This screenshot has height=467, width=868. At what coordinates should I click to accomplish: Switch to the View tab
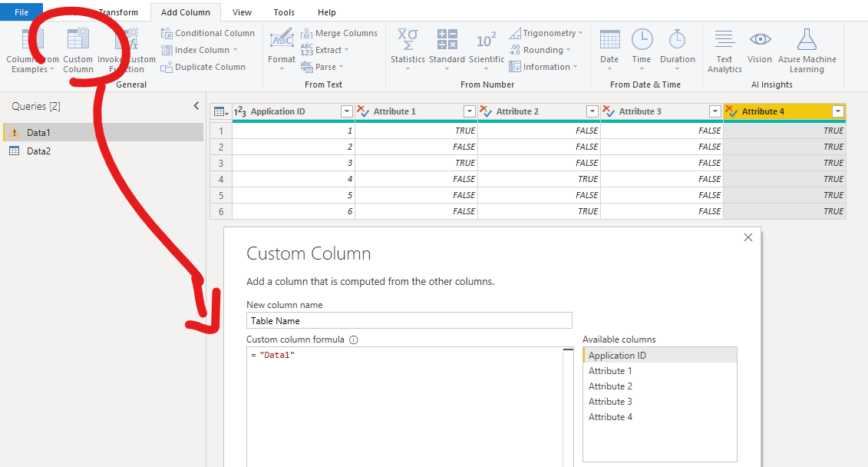242,12
